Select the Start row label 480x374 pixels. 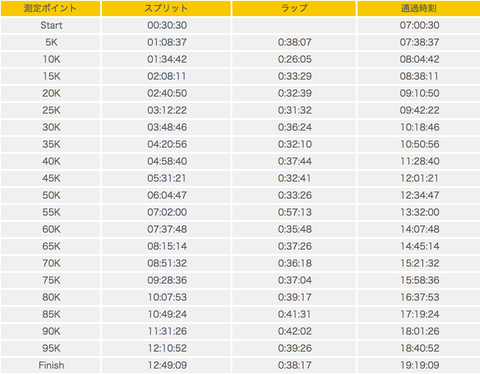tap(51, 25)
